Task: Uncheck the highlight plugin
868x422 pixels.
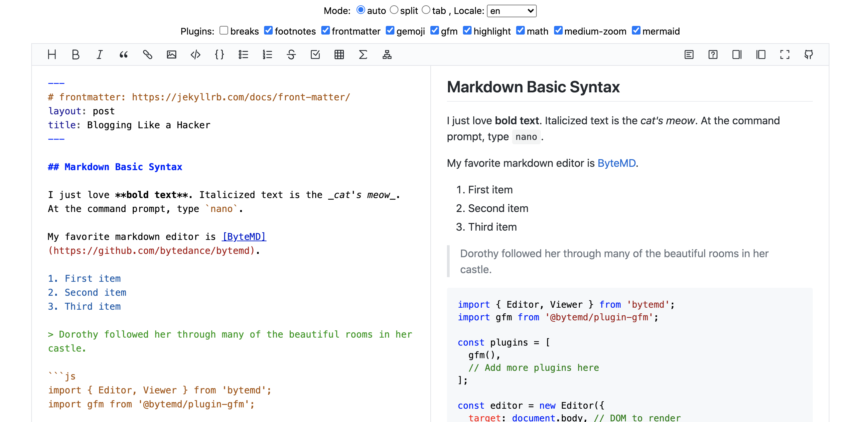Action: (x=467, y=31)
